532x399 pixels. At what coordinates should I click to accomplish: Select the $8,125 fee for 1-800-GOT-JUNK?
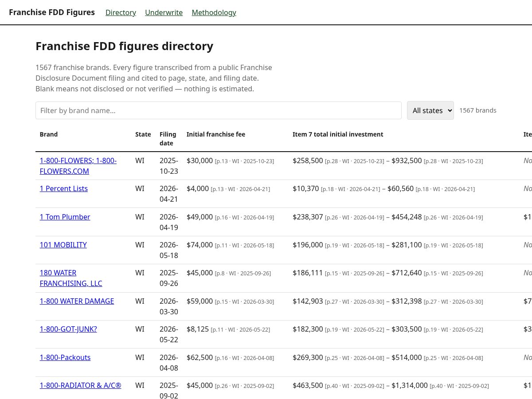[x=198, y=329]
